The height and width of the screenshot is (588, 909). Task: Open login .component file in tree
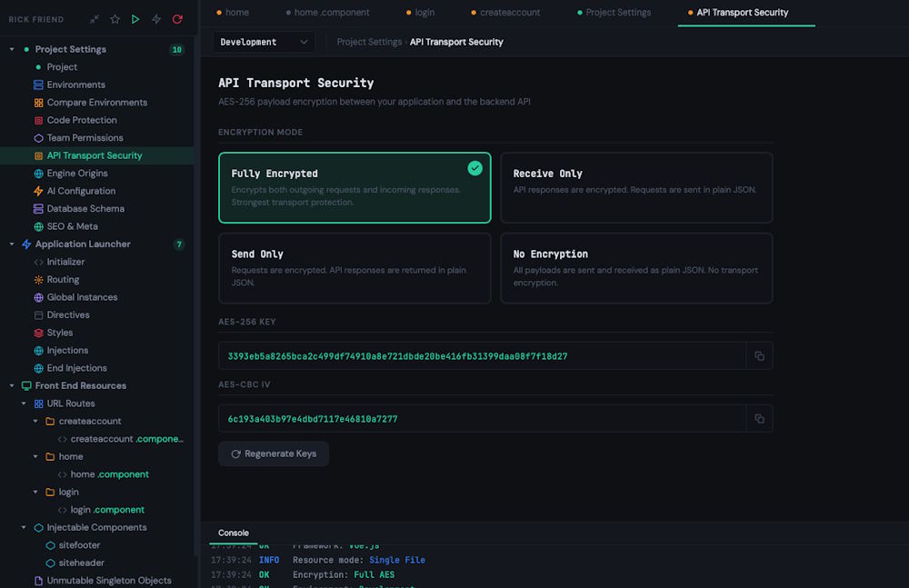(107, 510)
